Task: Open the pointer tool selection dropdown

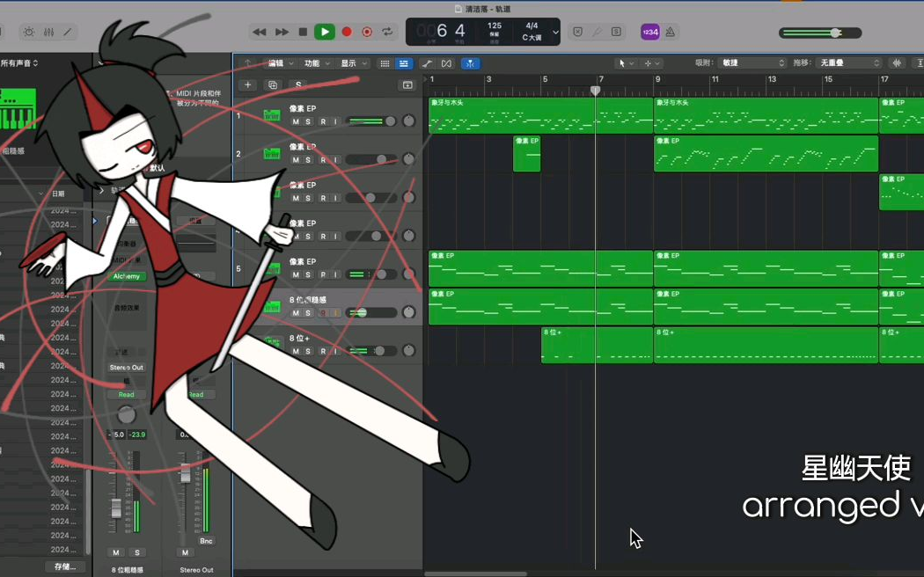Action: click(x=624, y=63)
